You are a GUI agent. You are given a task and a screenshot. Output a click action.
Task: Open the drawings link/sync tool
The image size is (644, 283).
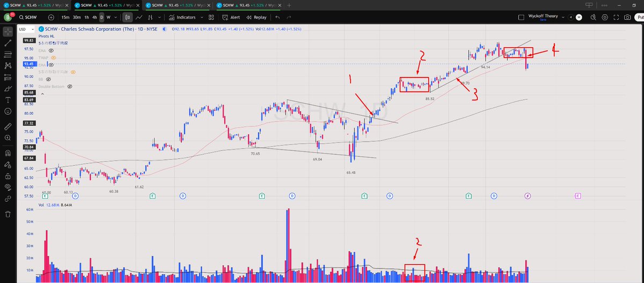(8, 199)
